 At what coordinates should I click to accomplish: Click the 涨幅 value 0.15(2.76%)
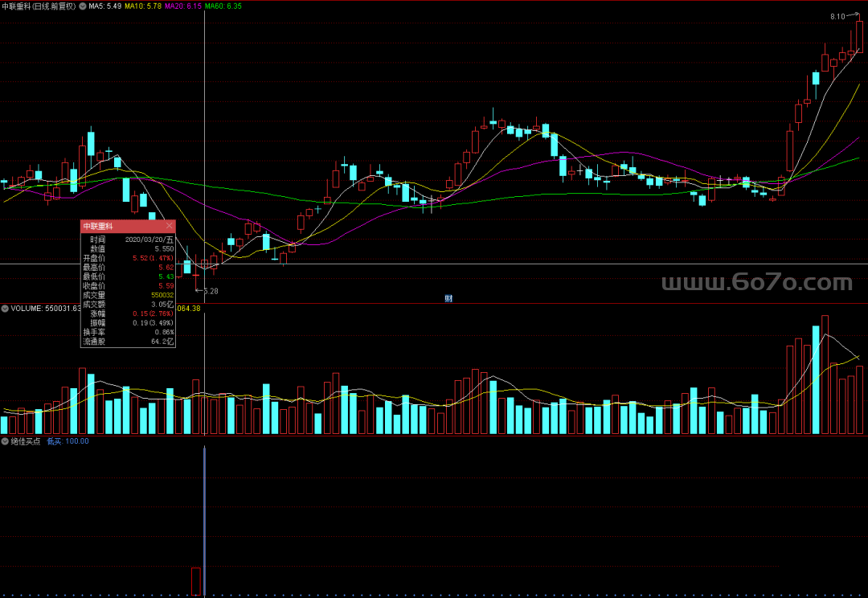[153, 313]
